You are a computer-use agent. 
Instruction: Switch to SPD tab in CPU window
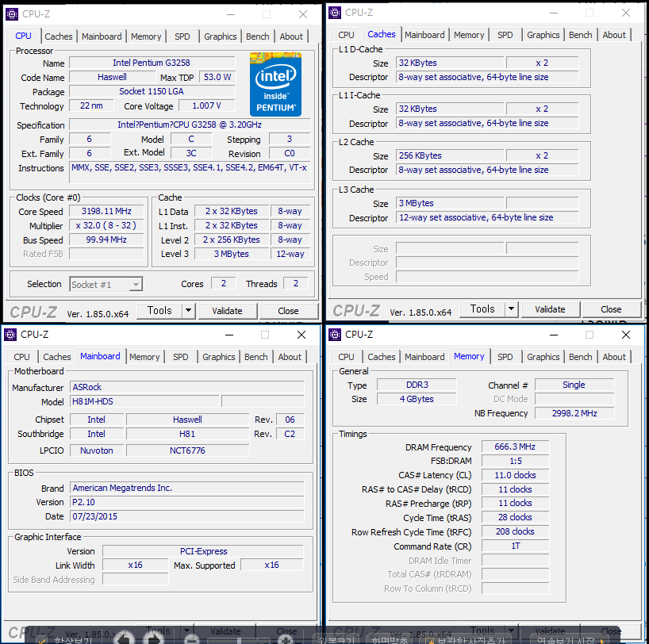point(182,36)
